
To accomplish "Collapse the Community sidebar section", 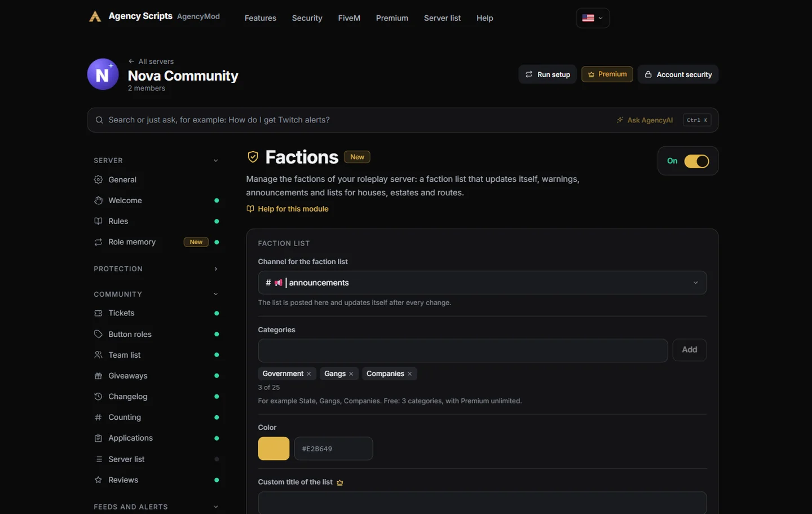I will pyautogui.click(x=156, y=295).
